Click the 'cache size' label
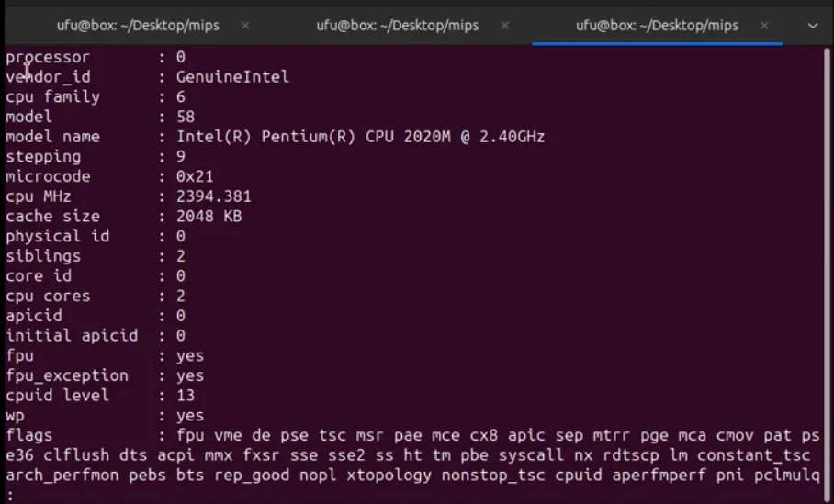The image size is (834, 504). pos(52,217)
